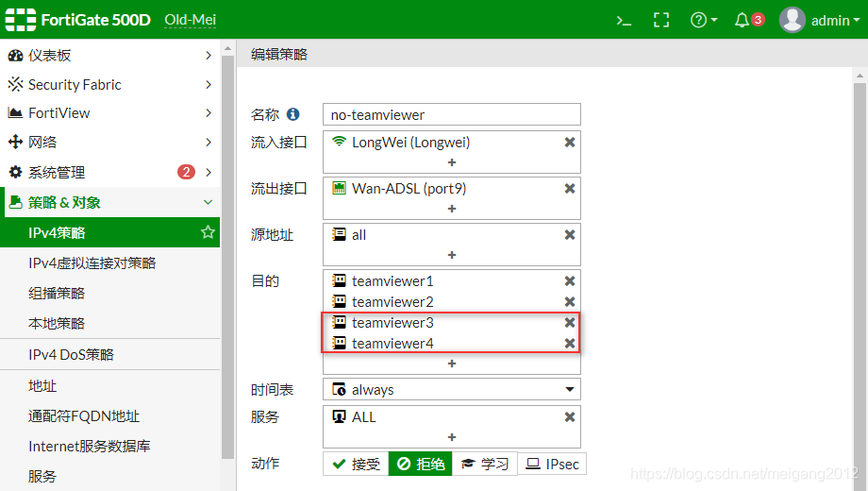Expand the 系统管理 menu
Viewport: 868px width, 491px height.
[109, 173]
